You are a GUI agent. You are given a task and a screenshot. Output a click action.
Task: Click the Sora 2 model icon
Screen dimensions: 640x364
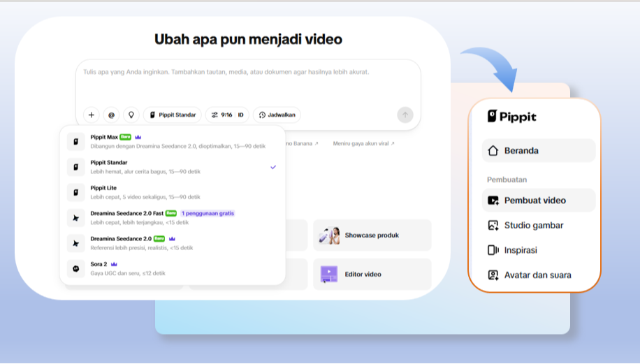pos(76,268)
